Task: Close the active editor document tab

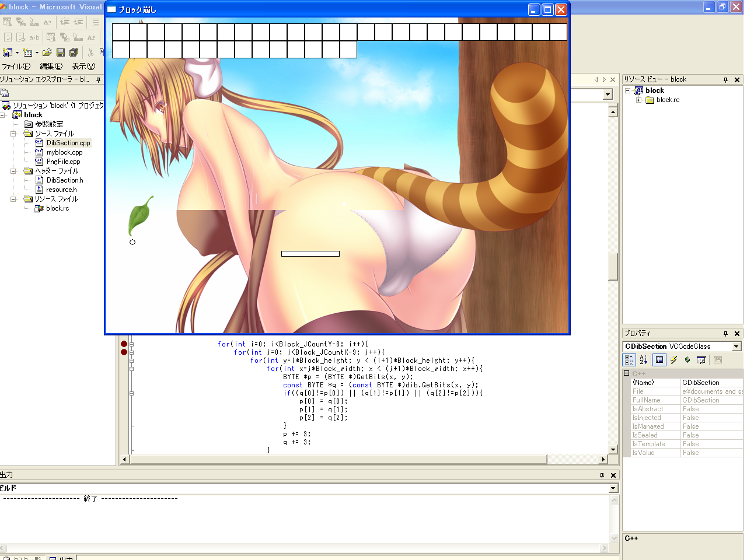Action: [x=613, y=79]
